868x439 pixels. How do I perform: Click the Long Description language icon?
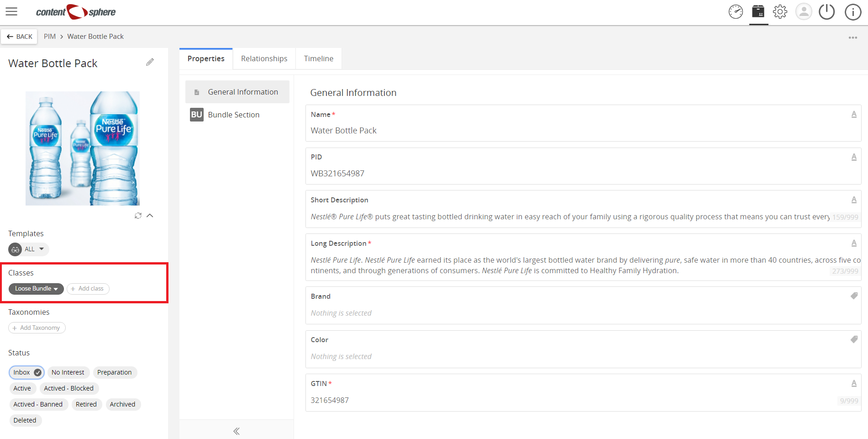tap(854, 243)
